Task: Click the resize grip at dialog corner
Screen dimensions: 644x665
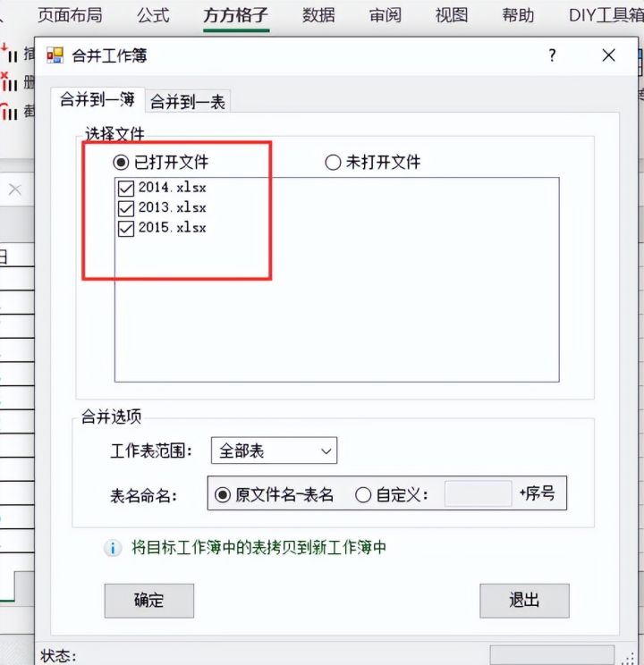Action: tap(628, 659)
